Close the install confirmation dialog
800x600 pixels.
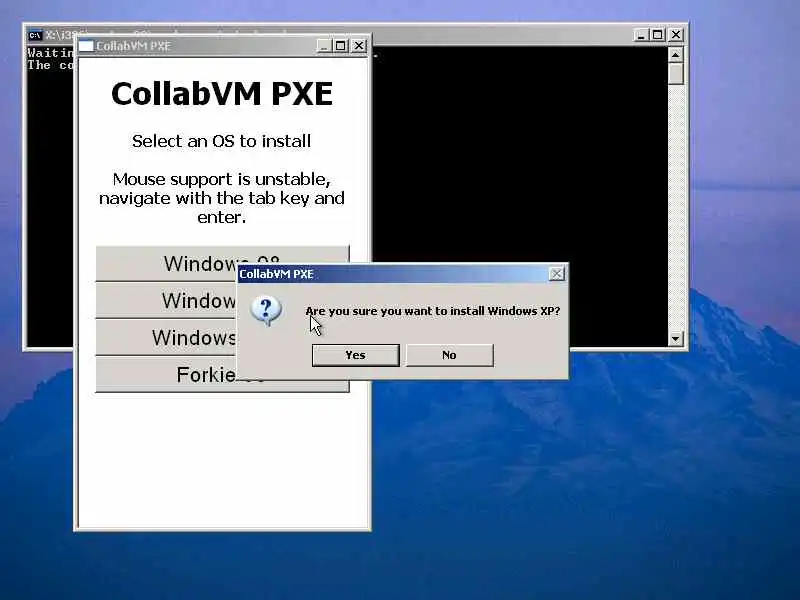click(557, 274)
